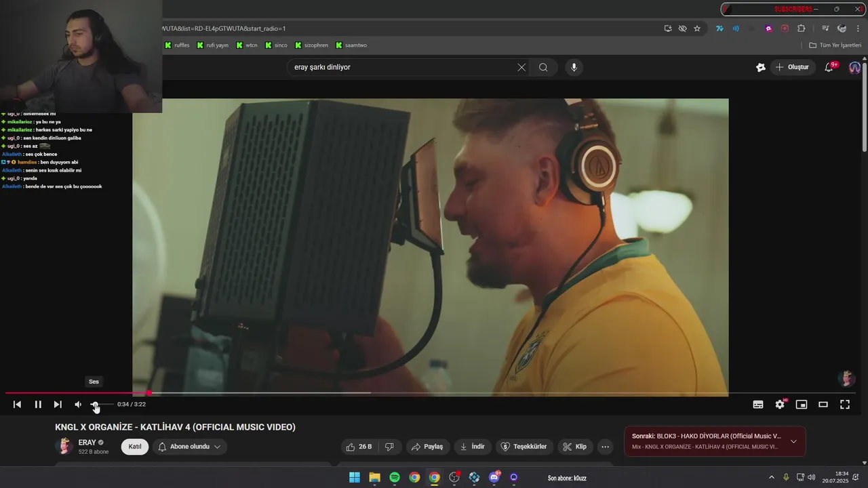Open Chrome three-dot menu
Viewport: 868px width, 488px height.
coord(857,28)
